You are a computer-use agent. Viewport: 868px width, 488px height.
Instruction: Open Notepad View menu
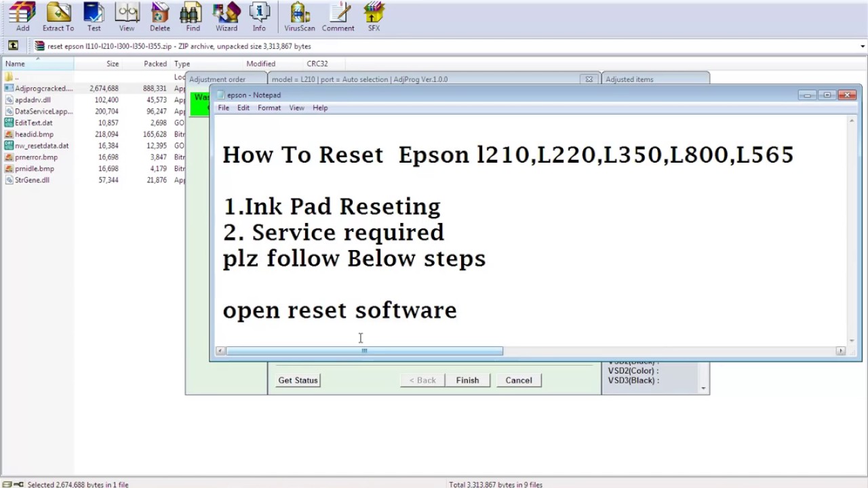coord(296,108)
